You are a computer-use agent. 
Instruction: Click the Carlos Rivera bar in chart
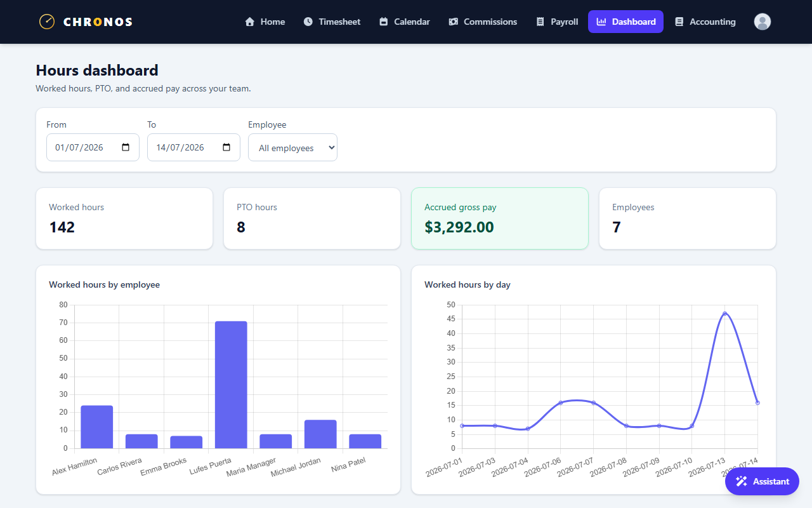point(141,441)
